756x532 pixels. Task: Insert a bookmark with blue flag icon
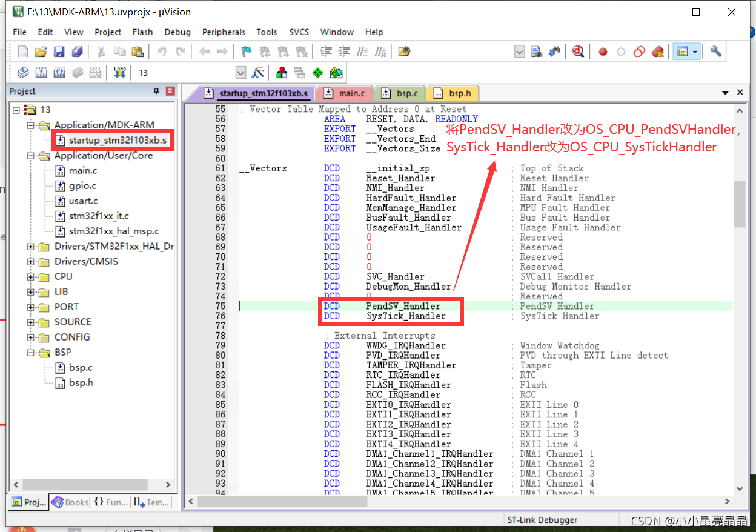pyautogui.click(x=247, y=52)
